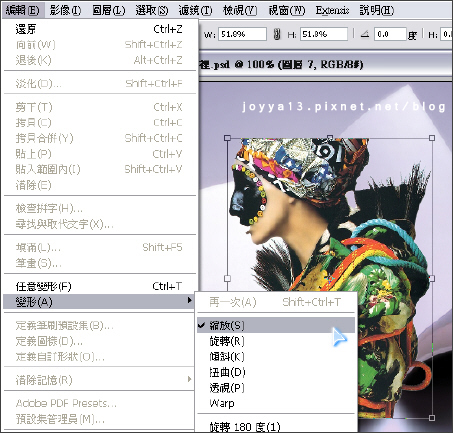Open the 編輯(E) menu
Image resolution: width=454 pixels, height=434 pixels.
click(x=23, y=10)
